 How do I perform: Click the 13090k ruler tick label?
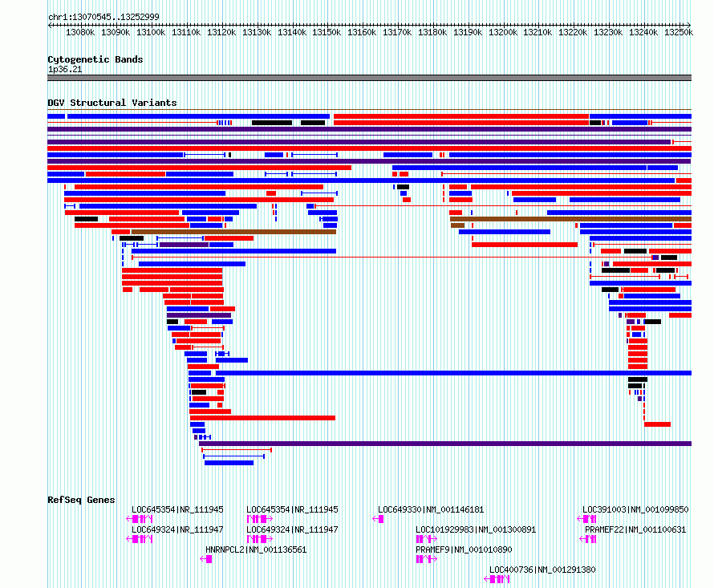116,32
